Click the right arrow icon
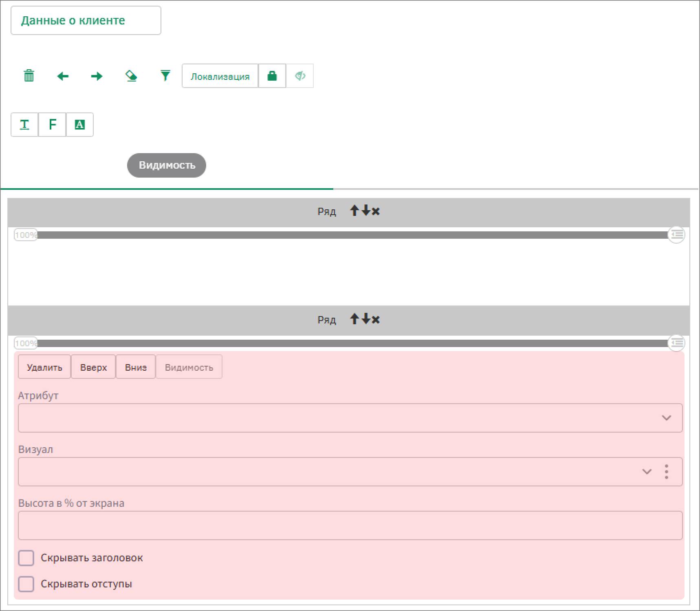Viewport: 700px width, 611px height. [97, 76]
